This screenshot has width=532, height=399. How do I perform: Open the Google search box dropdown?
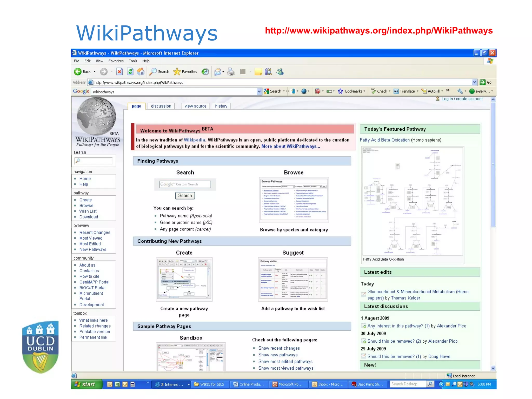click(x=259, y=91)
